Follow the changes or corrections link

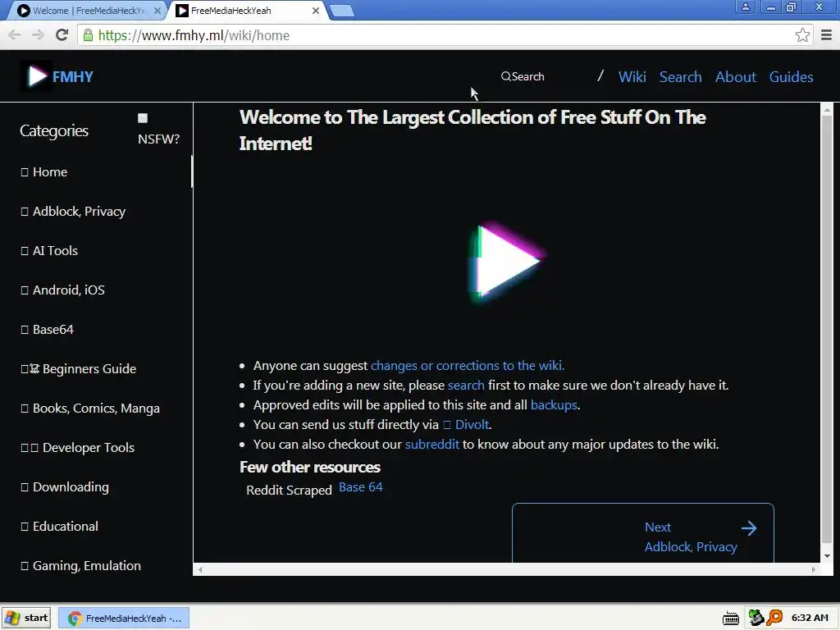click(467, 365)
